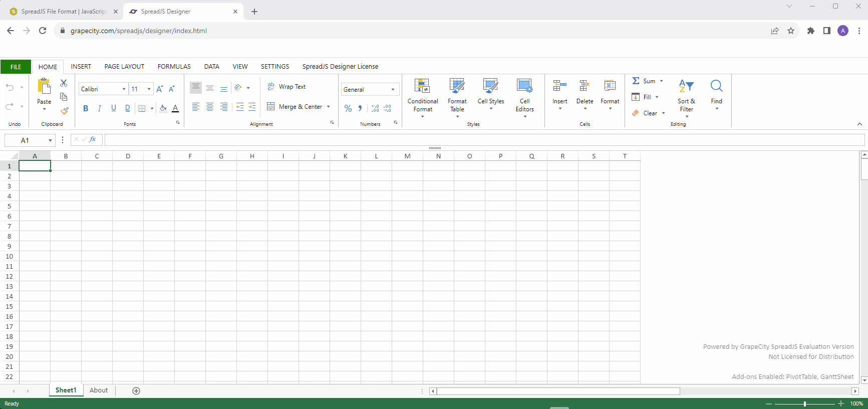This screenshot has height=409, width=868.
Task: Open Conditional Format icon
Action: pos(422,86)
